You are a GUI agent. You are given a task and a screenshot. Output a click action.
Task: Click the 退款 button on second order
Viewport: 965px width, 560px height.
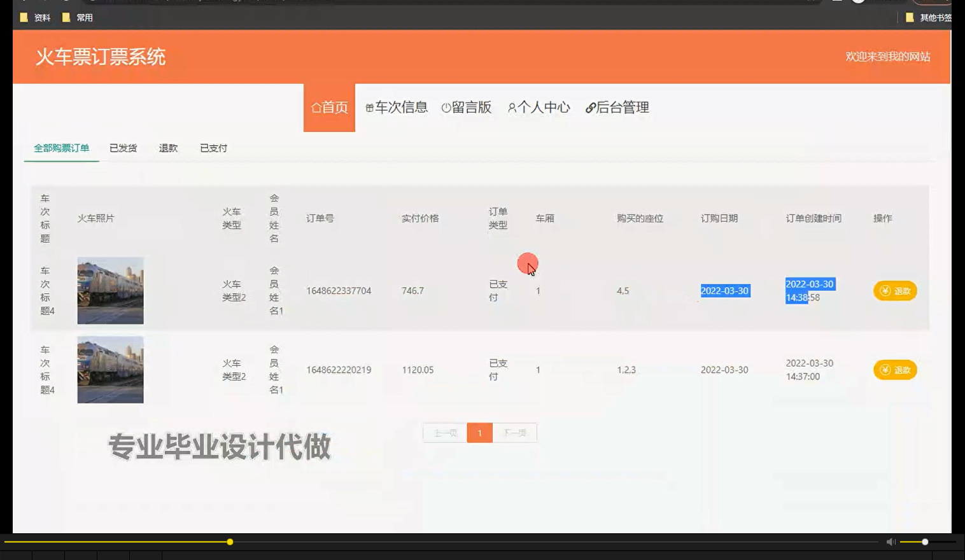point(895,370)
